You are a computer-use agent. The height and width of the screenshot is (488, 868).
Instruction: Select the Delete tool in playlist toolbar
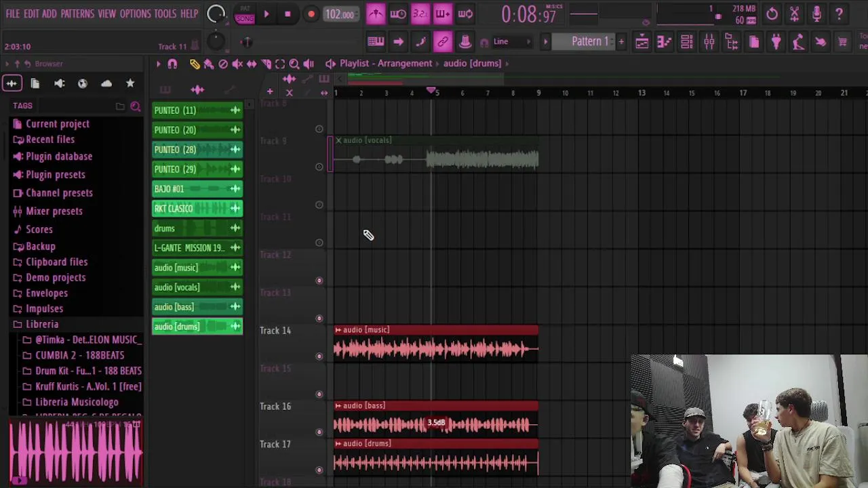click(x=223, y=64)
